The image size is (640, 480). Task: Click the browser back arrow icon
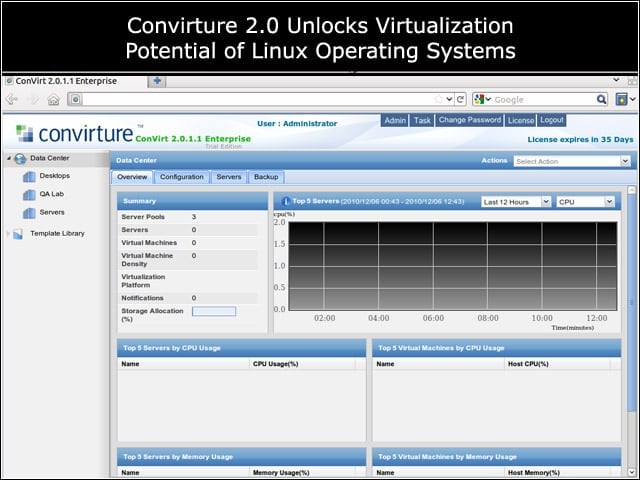[12, 99]
